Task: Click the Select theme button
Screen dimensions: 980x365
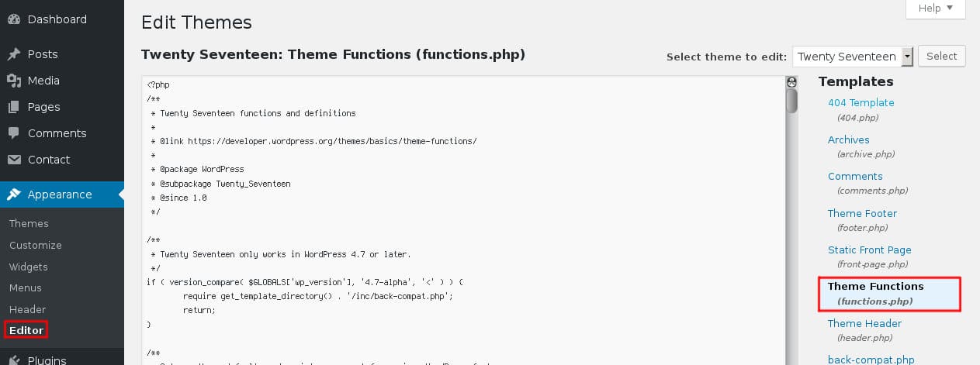Action: (x=942, y=56)
